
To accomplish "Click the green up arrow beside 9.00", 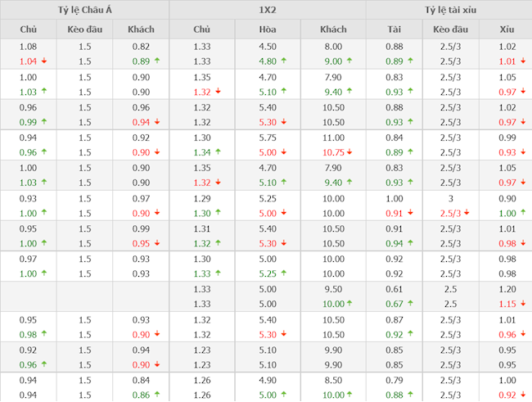I will [349, 61].
